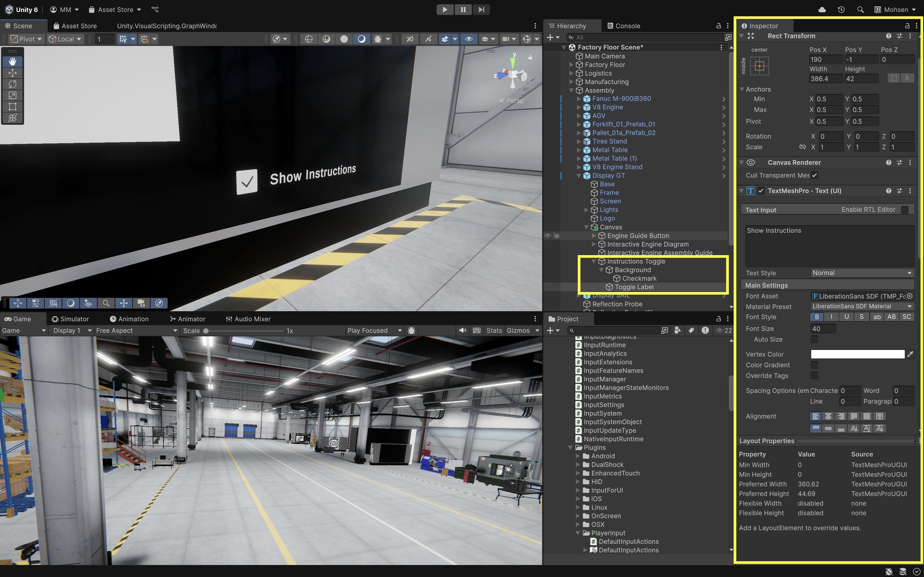The width and height of the screenshot is (924, 577).
Task: Open the Text Style dropdown
Action: pos(862,273)
